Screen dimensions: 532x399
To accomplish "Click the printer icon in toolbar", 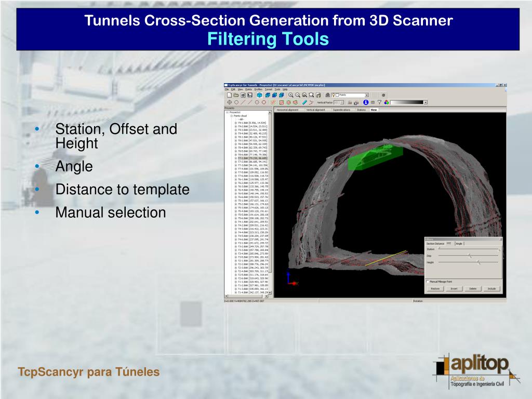I will pos(327,96).
